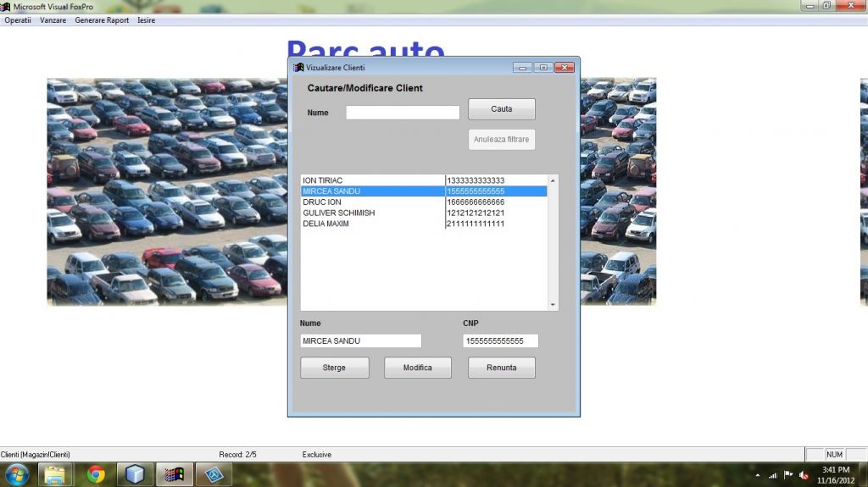Click the Cauta search button

(501, 109)
